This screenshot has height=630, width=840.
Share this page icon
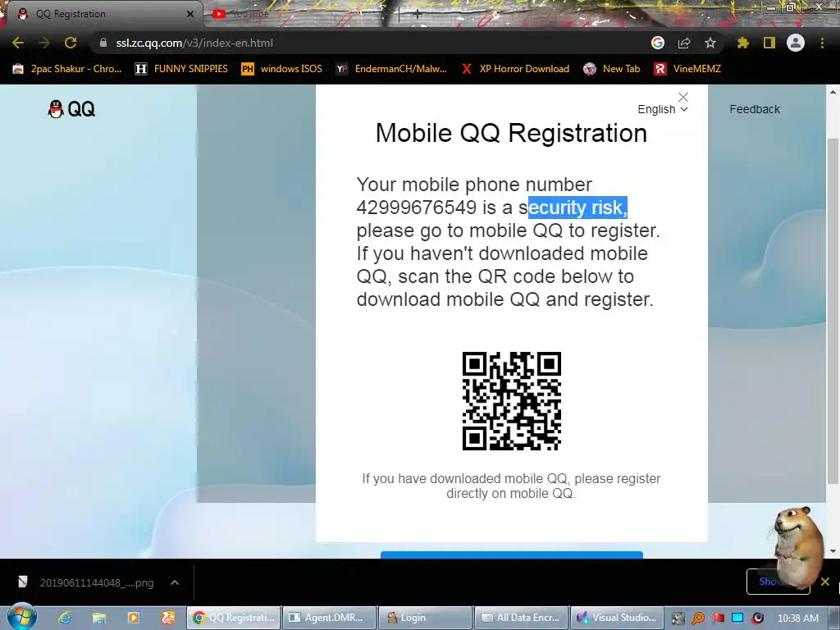684,43
